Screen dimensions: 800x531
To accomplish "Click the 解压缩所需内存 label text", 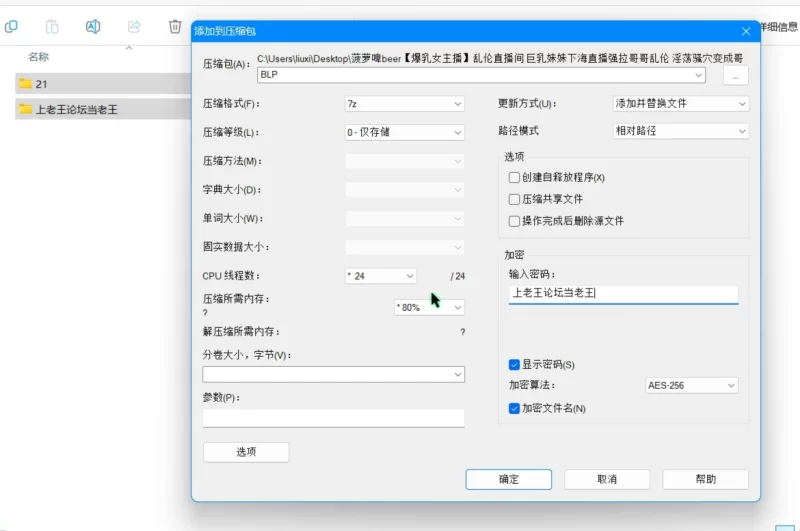I will pos(241,332).
